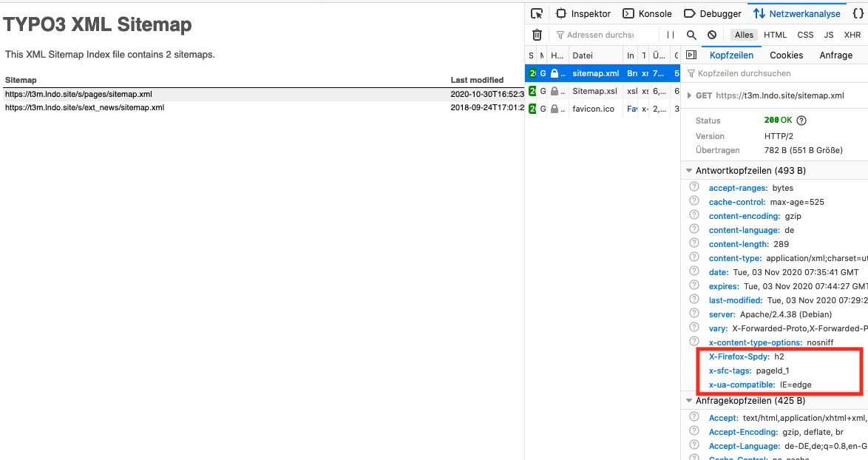Open help icon for date header
Viewport: 868px width, 460px height.
tap(694, 271)
